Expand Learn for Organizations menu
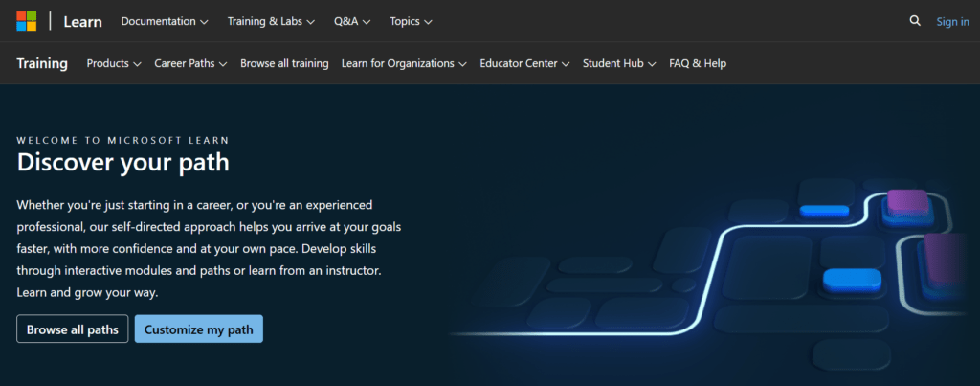Viewport: 980px width, 386px height. coord(405,63)
